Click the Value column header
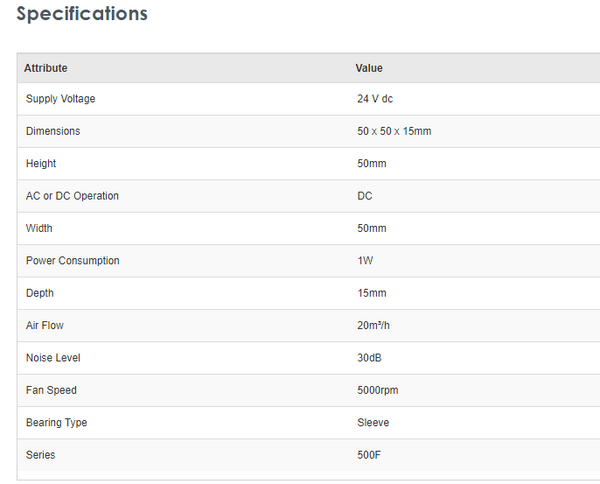This screenshot has width=600, height=484. coord(369,68)
